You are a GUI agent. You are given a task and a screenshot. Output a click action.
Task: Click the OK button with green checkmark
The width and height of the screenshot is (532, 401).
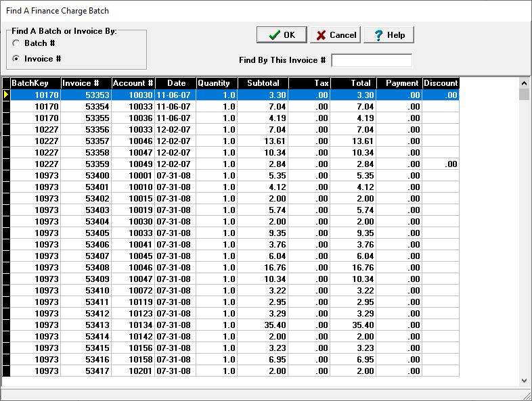[x=282, y=35]
